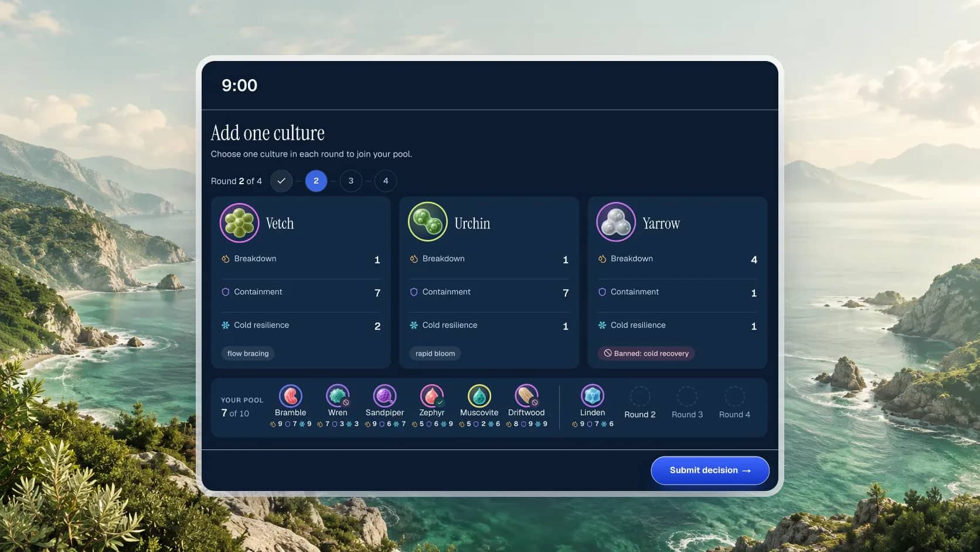980x552 pixels.
Task: Click the 'Banned: cold recovery' tag
Action: 646,353
